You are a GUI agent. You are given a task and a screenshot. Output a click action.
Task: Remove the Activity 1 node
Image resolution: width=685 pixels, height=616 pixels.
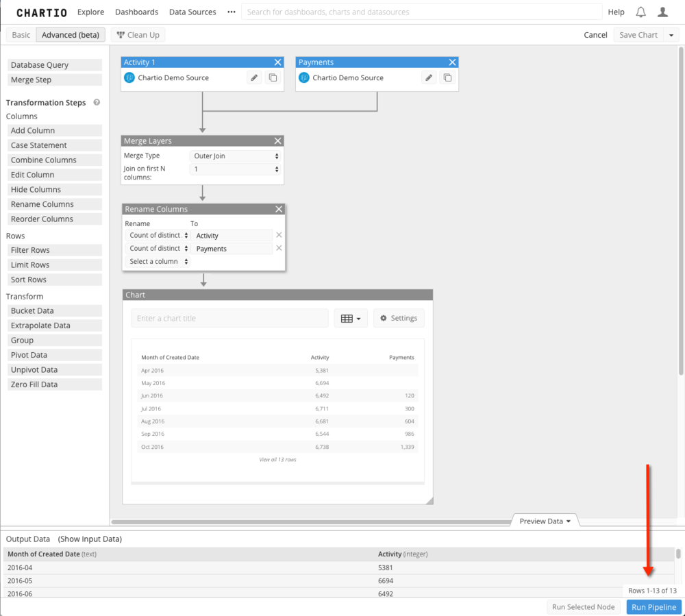coord(278,62)
